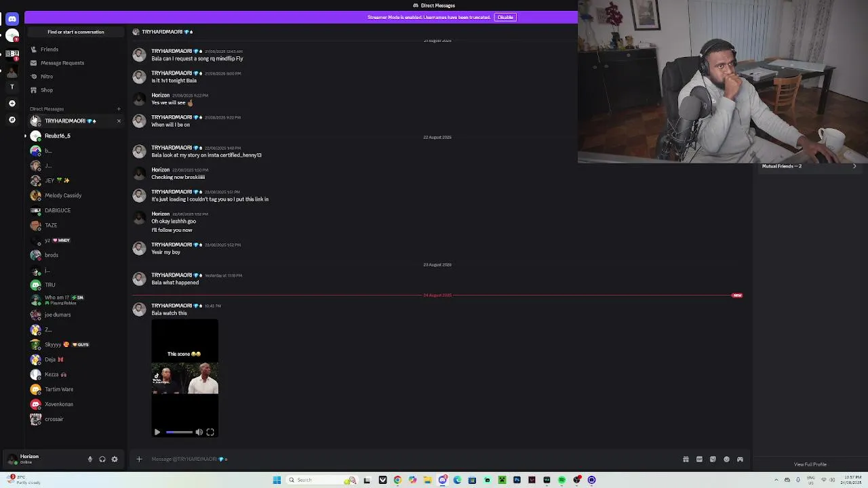Toggle microphone mute in user panel
Viewport: 868px width, 488px height.
click(90, 460)
